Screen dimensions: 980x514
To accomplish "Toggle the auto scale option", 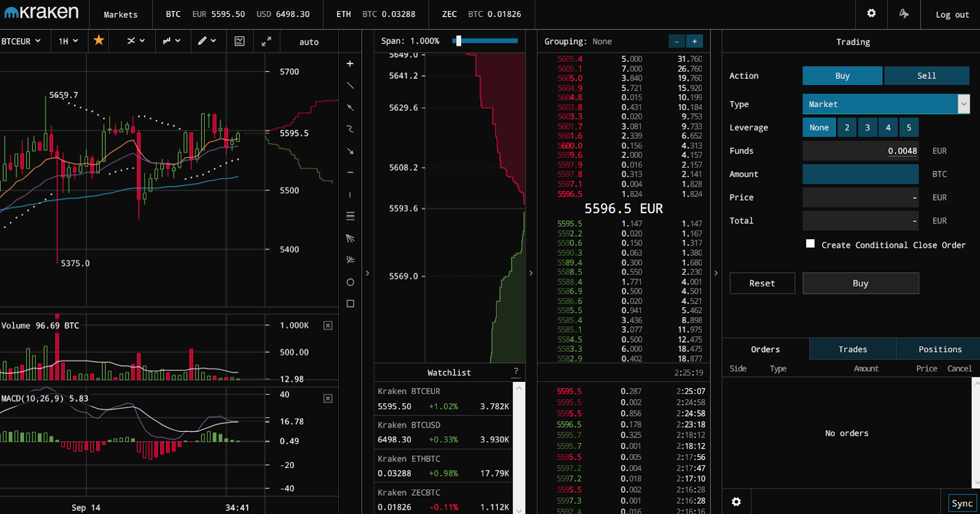I will pos(309,42).
